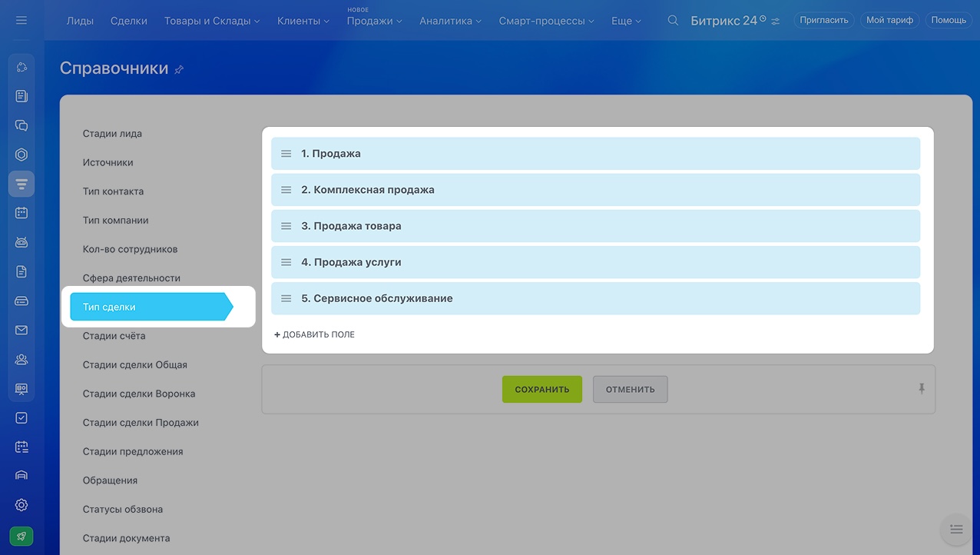Click the Отменить button
This screenshot has height=555, width=980.
(x=631, y=389)
